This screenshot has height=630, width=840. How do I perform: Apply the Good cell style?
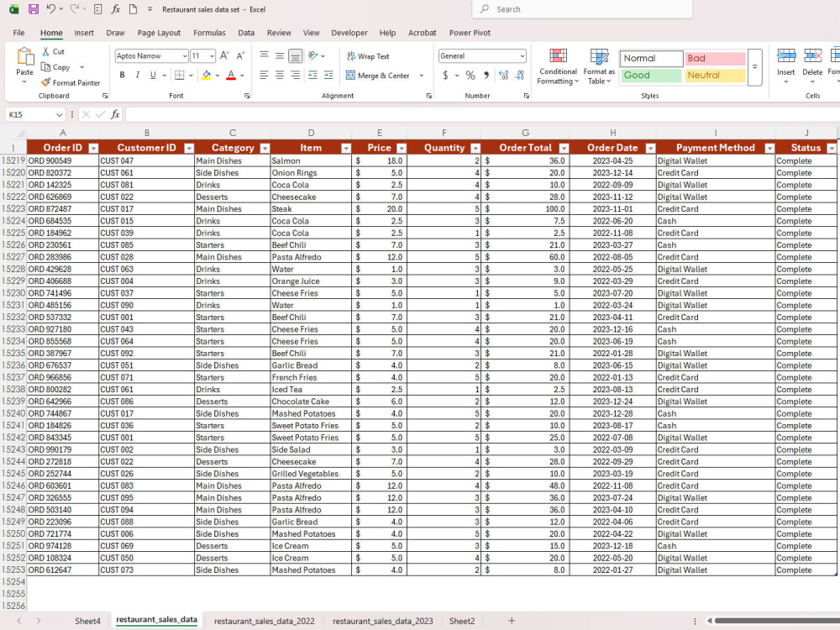(651, 75)
